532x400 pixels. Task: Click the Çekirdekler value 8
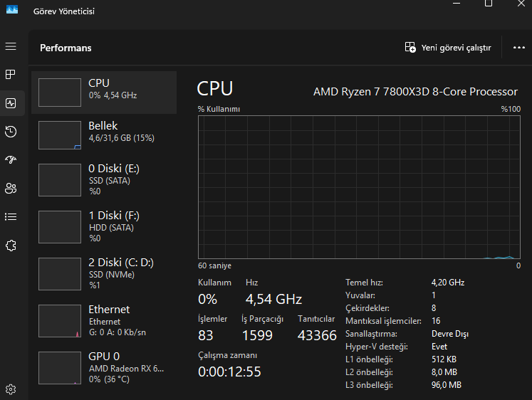[434, 307]
